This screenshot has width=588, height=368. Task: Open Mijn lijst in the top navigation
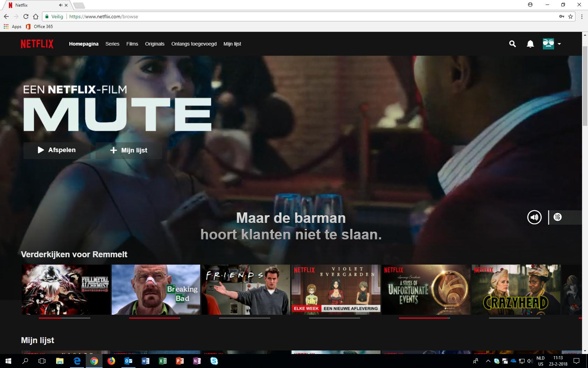click(232, 44)
